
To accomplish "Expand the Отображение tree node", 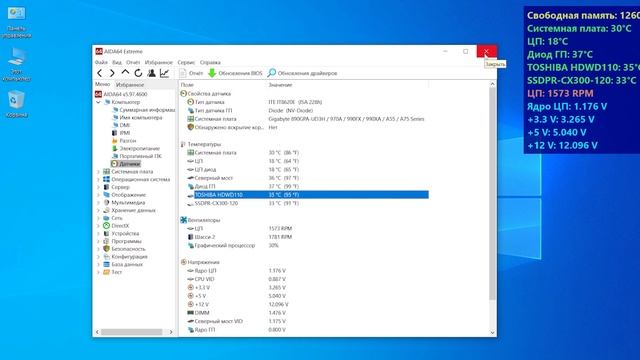I will click(98, 195).
